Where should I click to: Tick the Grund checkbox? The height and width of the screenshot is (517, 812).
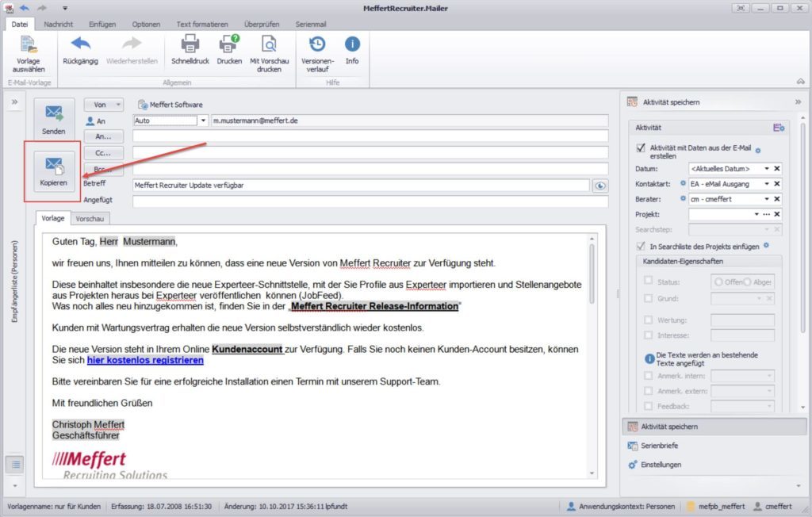pos(649,298)
